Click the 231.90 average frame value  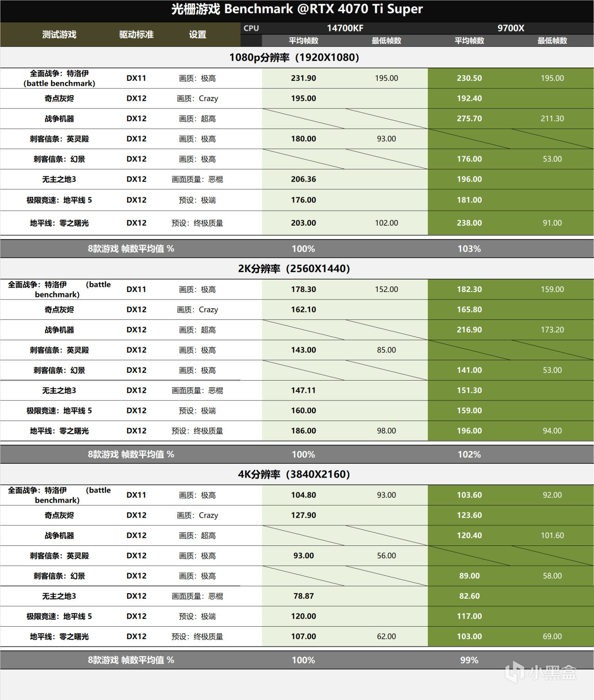tap(303, 78)
